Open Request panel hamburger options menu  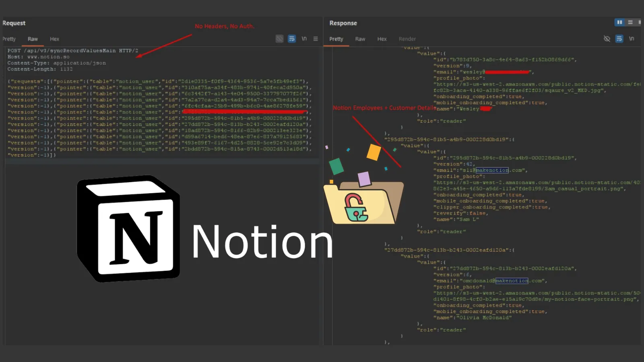coord(316,39)
